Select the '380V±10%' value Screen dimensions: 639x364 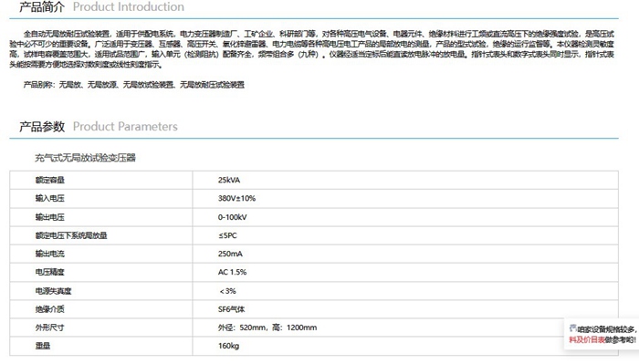236,198
